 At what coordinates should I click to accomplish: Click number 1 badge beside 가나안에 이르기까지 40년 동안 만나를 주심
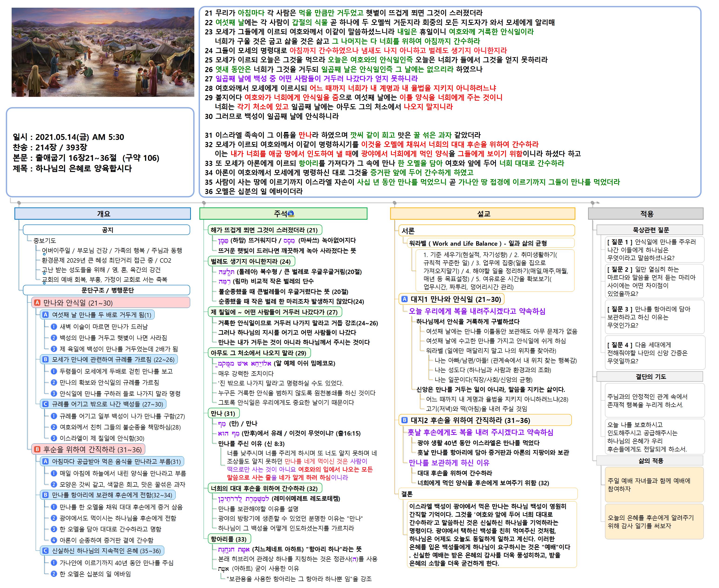[x=53, y=563]
